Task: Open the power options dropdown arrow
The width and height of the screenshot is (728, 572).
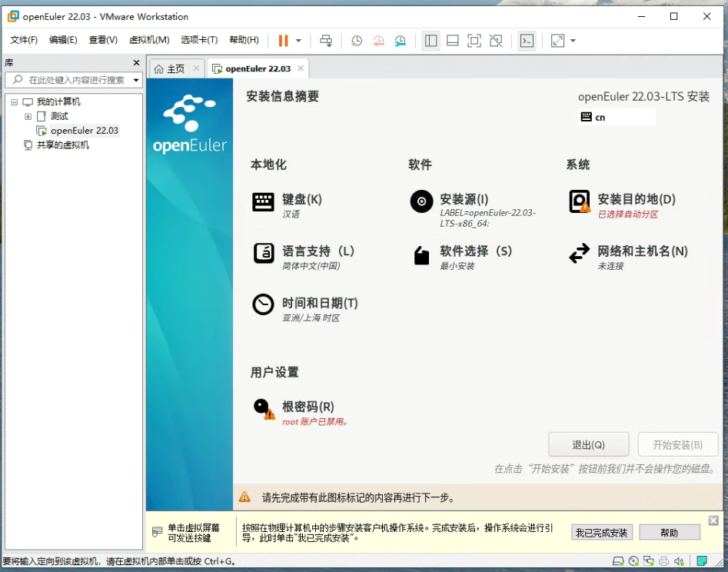Action: tap(298, 41)
